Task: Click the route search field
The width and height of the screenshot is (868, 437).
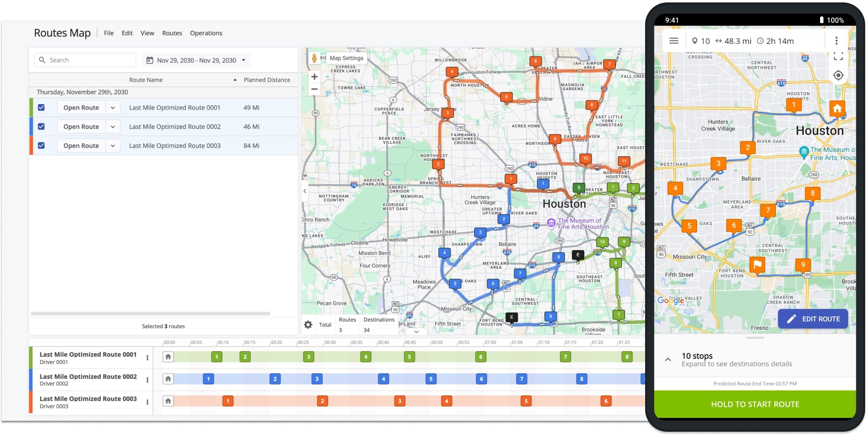Action: click(85, 60)
